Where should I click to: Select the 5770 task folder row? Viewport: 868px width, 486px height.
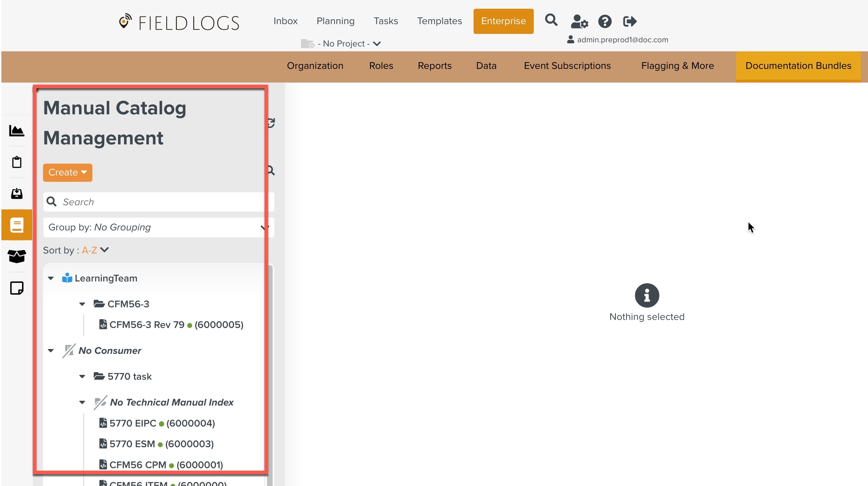(129, 377)
